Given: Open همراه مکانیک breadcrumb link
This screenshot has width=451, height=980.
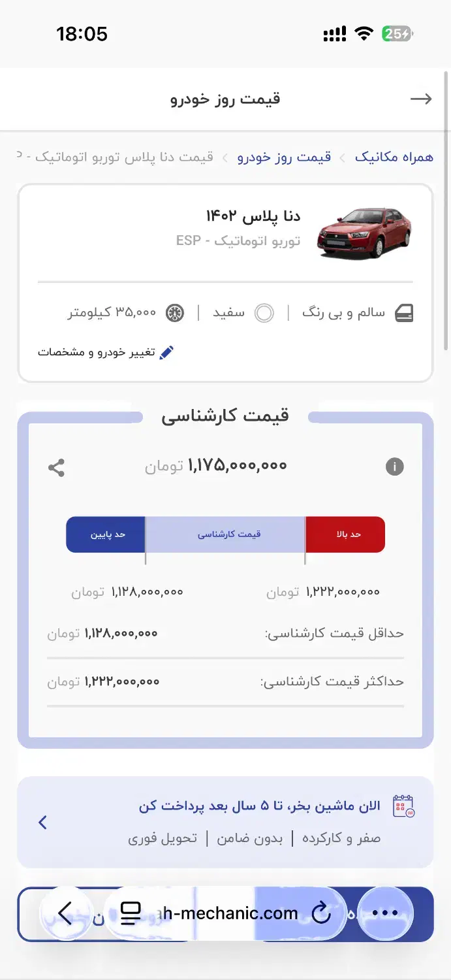Looking at the screenshot, I should [x=394, y=157].
